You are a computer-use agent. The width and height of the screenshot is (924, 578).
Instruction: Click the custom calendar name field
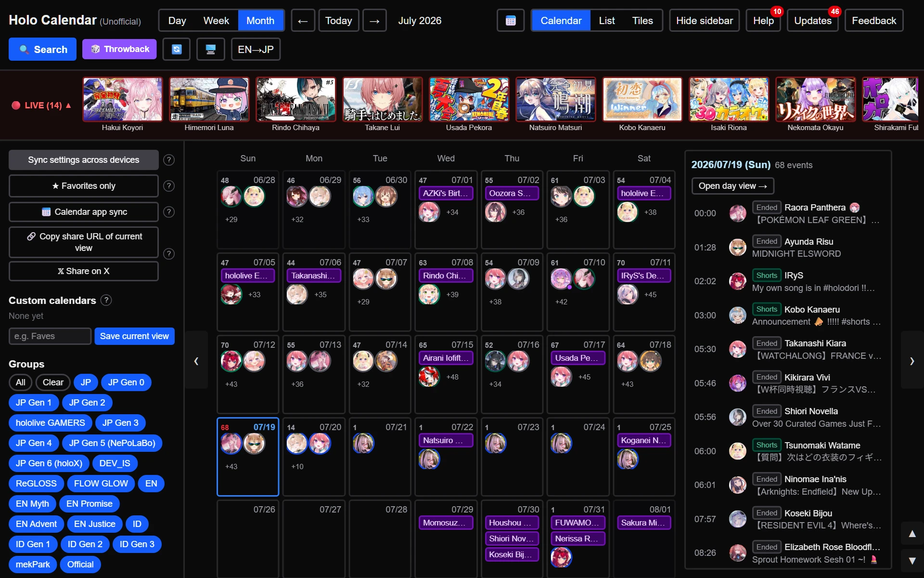pos(50,336)
